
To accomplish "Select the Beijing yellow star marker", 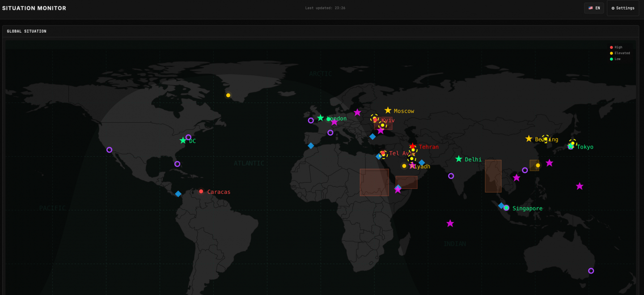I will [529, 139].
